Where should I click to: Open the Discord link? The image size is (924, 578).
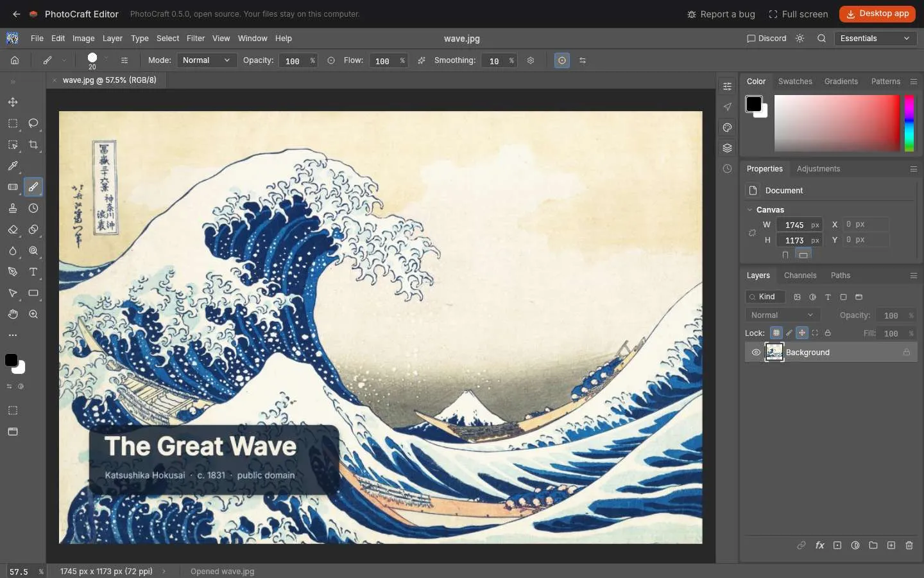coord(766,39)
